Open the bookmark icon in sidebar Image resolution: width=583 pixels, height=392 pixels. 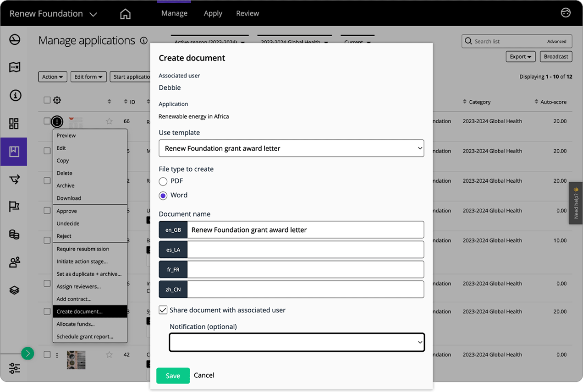pyautogui.click(x=14, y=152)
